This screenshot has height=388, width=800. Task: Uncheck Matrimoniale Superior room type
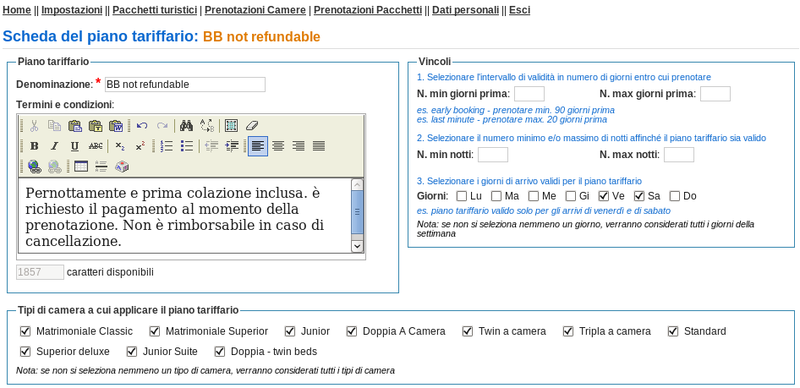[155, 331]
